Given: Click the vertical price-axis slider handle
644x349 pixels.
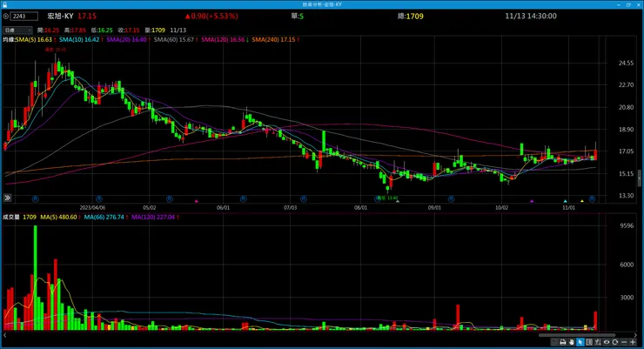Looking at the screenshot, I should point(639,178).
